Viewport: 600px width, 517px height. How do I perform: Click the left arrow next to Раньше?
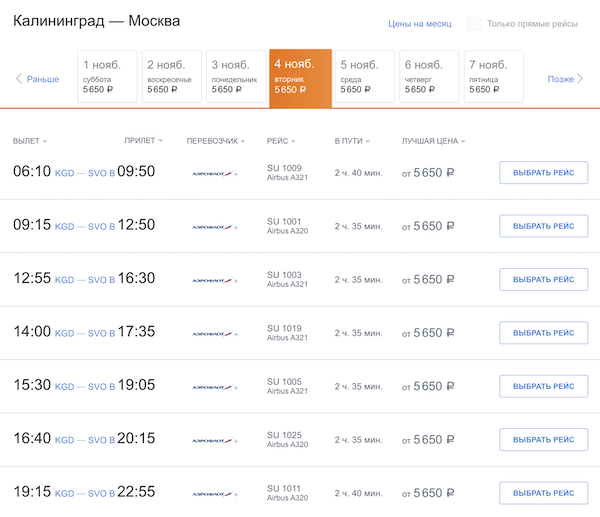click(18, 79)
